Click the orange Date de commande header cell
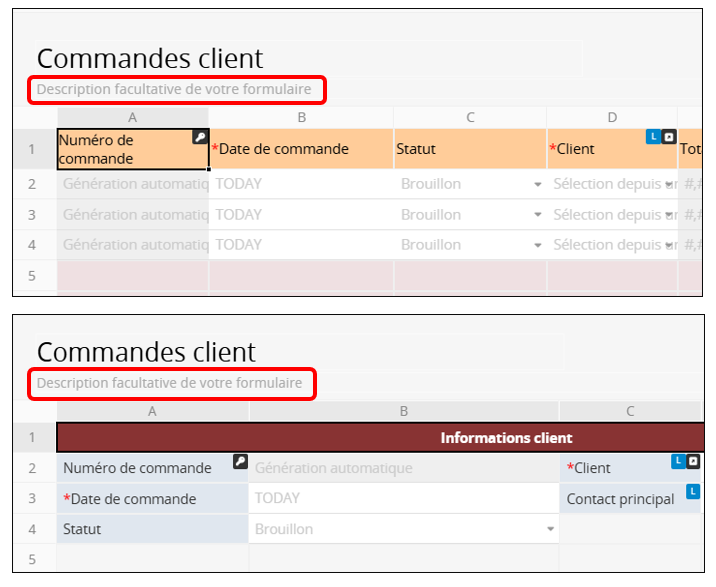 (x=301, y=149)
